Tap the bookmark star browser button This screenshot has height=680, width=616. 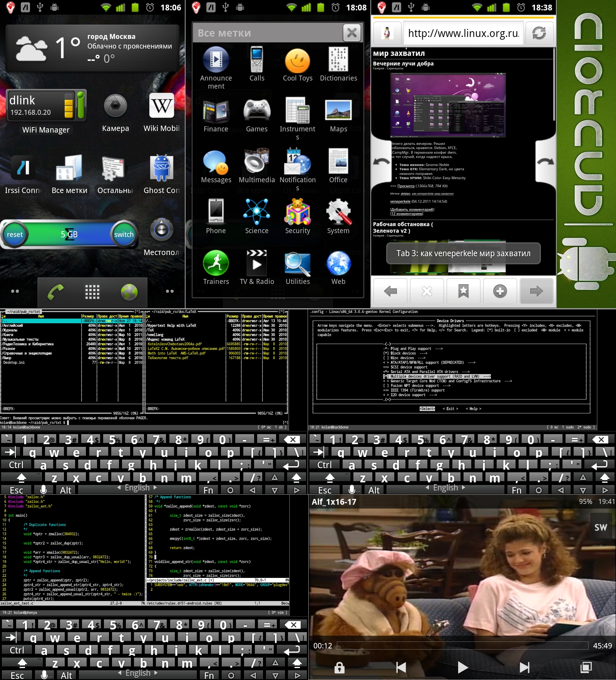click(x=464, y=291)
